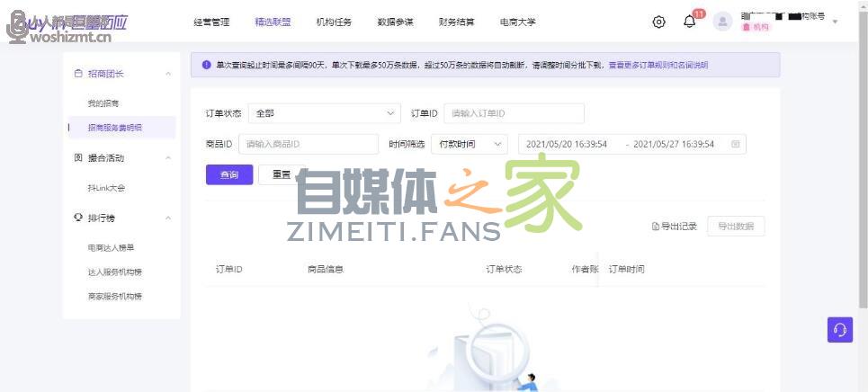Open the 经营管理 top menu
868x392 pixels.
pos(211,22)
